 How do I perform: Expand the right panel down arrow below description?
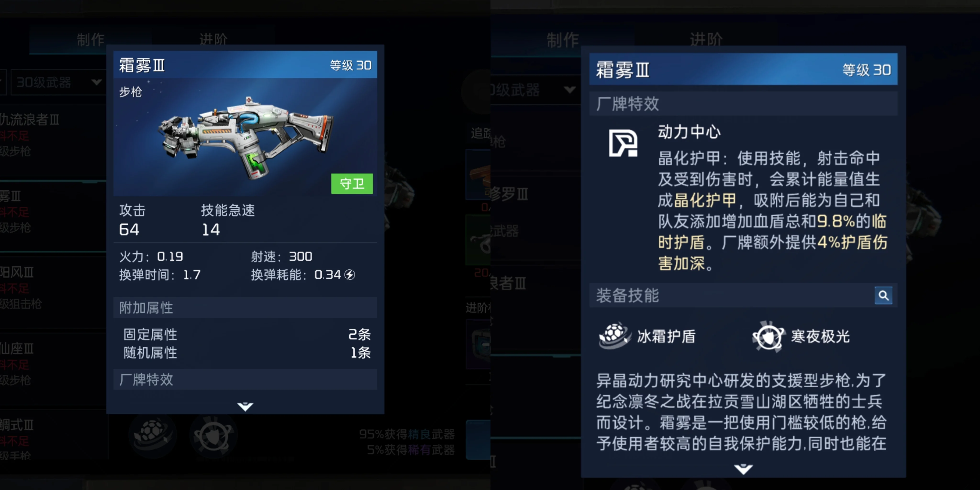tap(743, 469)
